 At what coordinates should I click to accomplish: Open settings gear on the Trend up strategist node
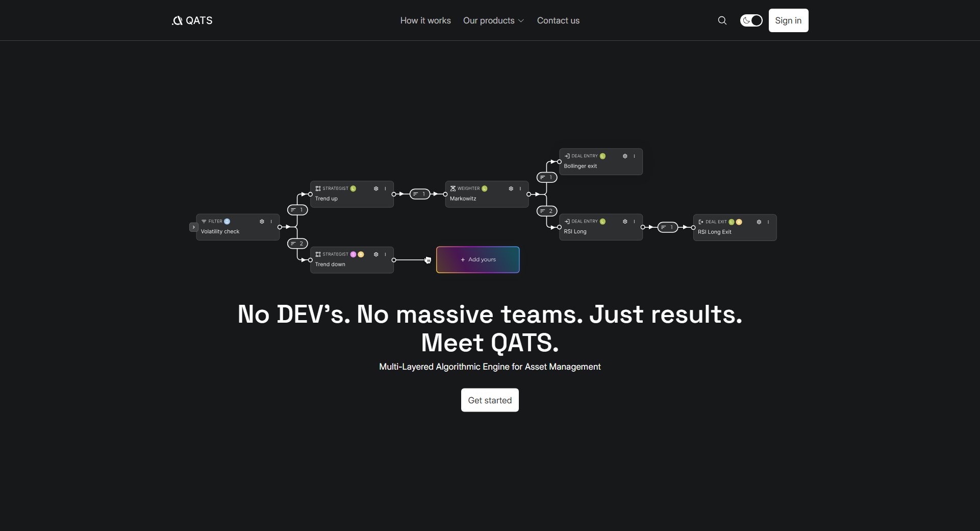click(x=376, y=189)
